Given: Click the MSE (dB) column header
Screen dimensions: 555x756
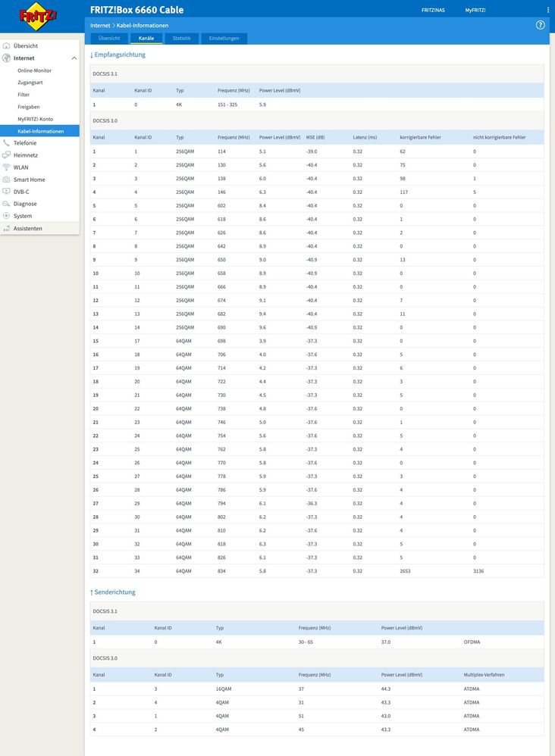Looking at the screenshot, I should [315, 137].
